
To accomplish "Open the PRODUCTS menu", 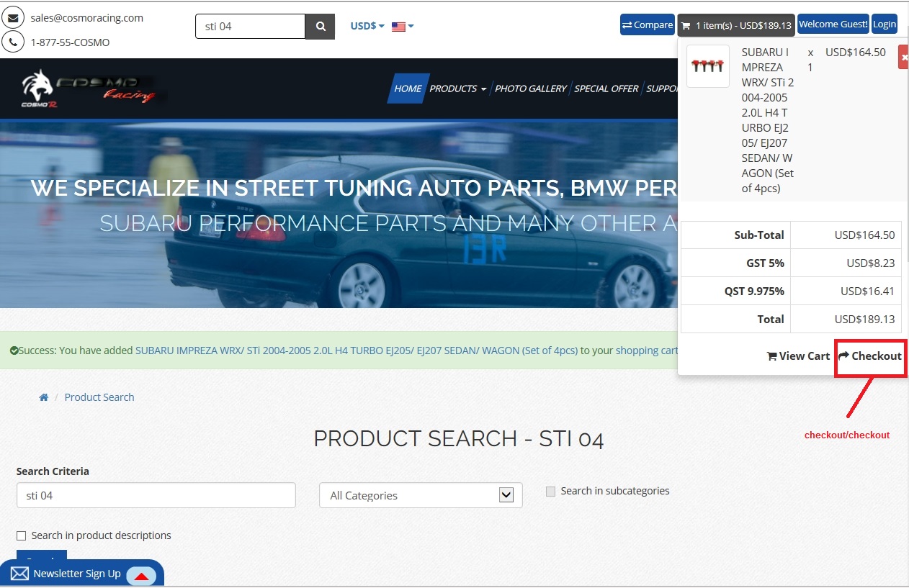I will [x=458, y=89].
